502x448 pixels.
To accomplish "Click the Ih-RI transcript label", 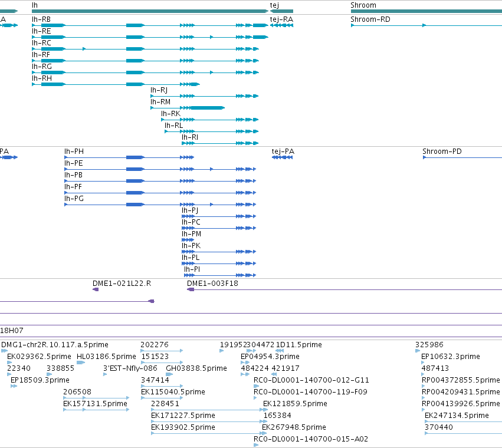I will (x=190, y=137).
